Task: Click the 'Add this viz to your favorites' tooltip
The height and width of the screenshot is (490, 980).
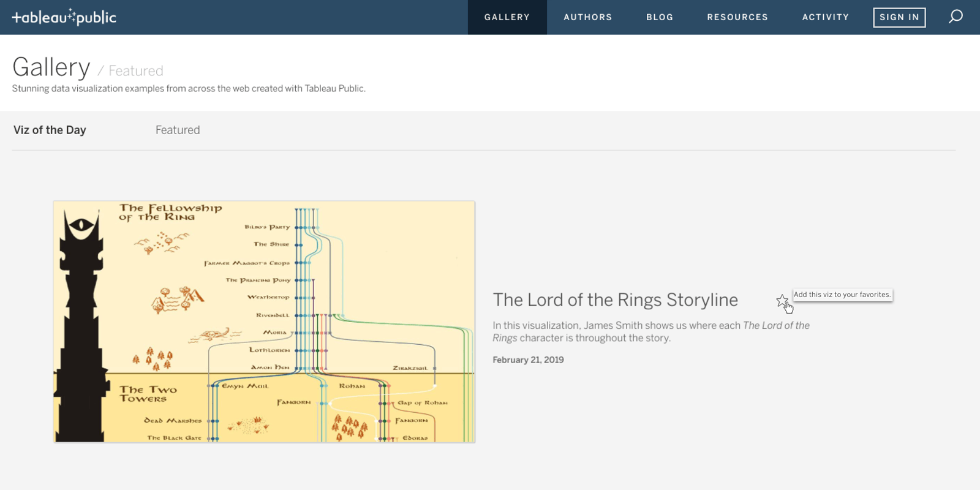Action: pyautogui.click(x=842, y=295)
